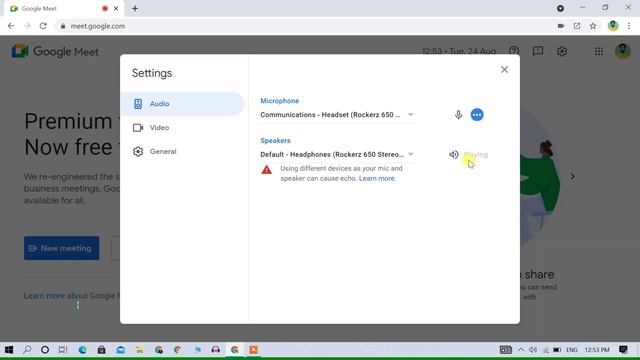This screenshot has width=640, height=360.
Task: Open the Chrome three-dot menu
Action: tap(629, 26)
